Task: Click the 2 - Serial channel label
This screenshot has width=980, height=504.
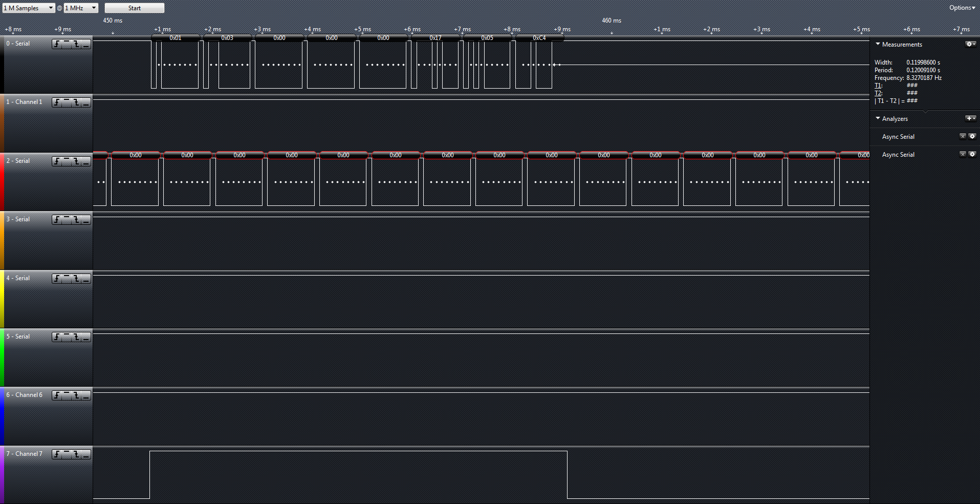Action: [18, 161]
